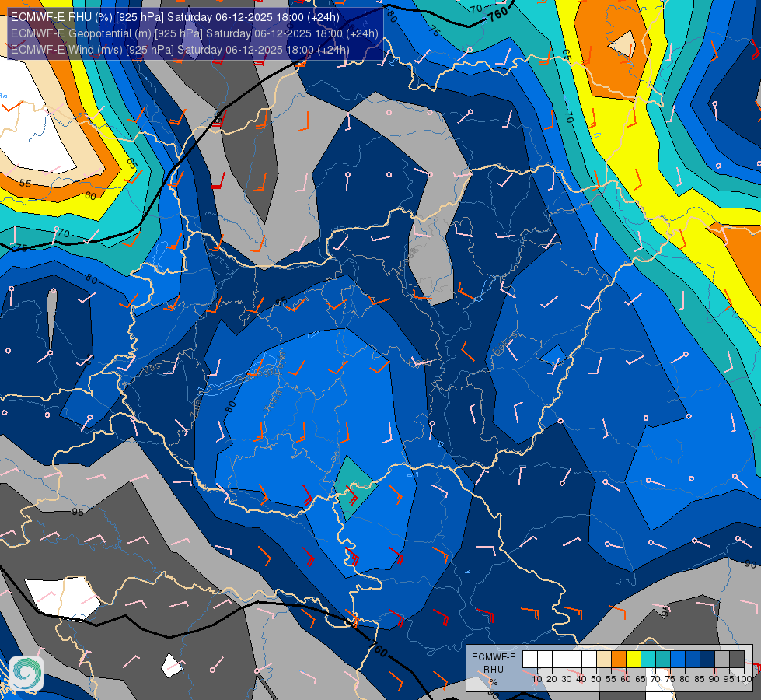
Task: Click the swirl logo icon at the map corner
Action: (26, 673)
